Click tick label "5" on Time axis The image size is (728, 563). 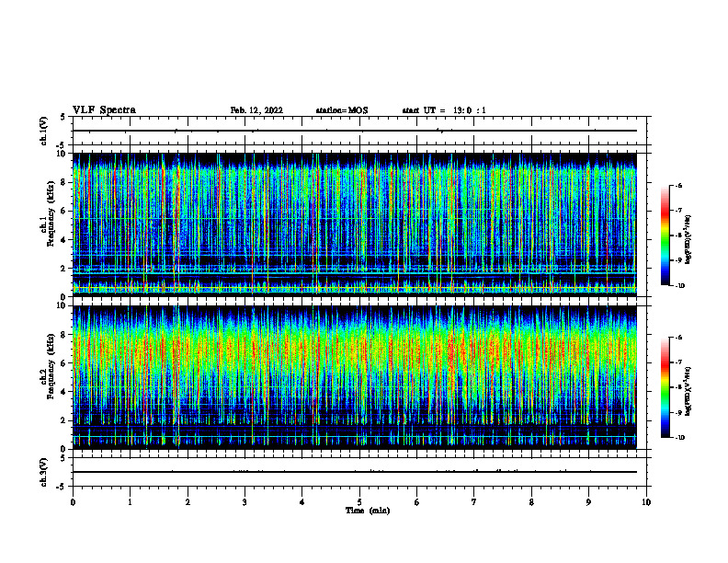pos(359,502)
